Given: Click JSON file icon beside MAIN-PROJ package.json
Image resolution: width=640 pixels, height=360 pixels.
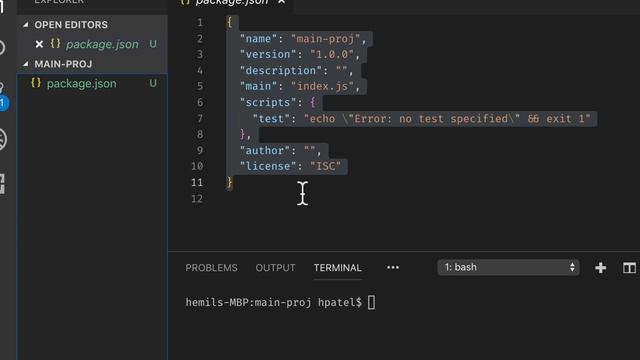Looking at the screenshot, I should (36, 83).
